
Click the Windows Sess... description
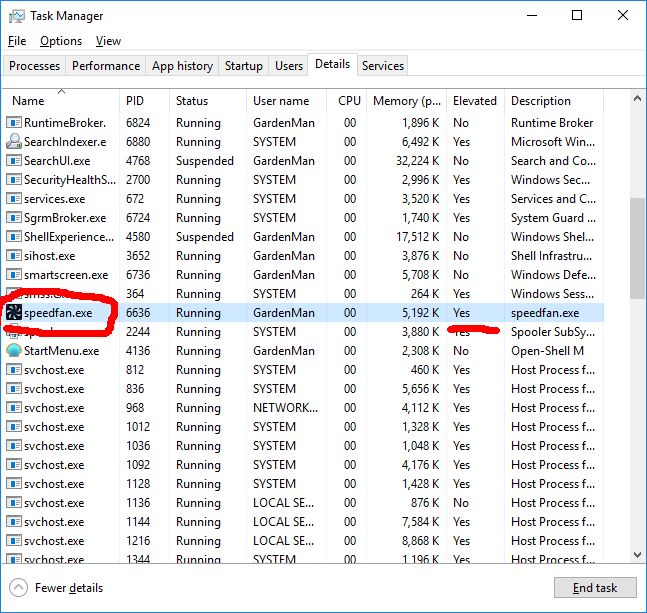(553, 294)
